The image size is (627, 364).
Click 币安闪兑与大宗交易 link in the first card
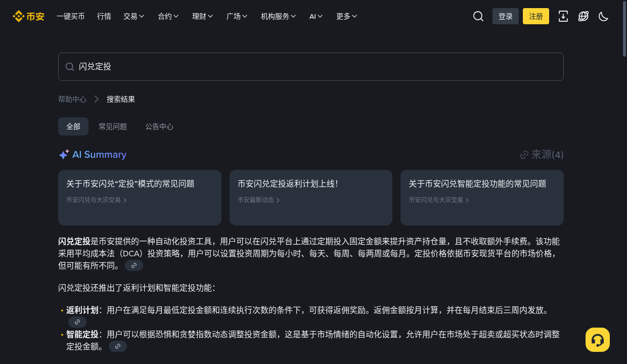[97, 200]
